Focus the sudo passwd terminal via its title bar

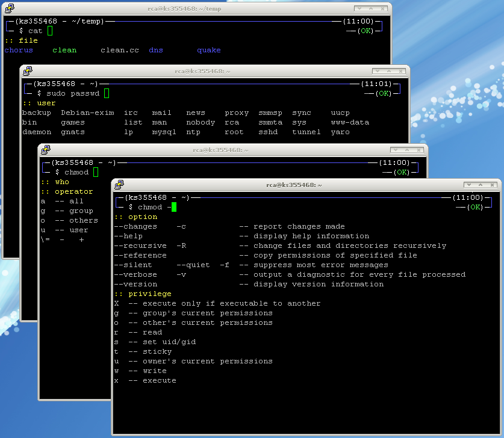click(199, 71)
